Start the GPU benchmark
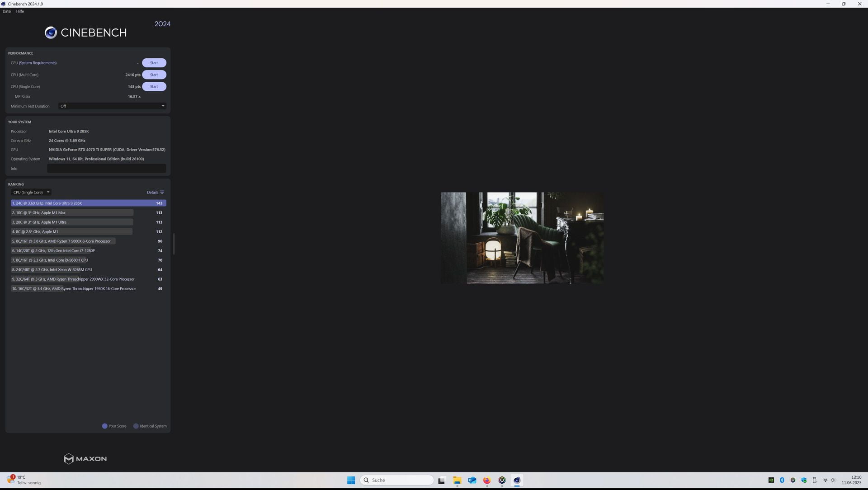This screenshot has height=490, width=868. click(154, 63)
